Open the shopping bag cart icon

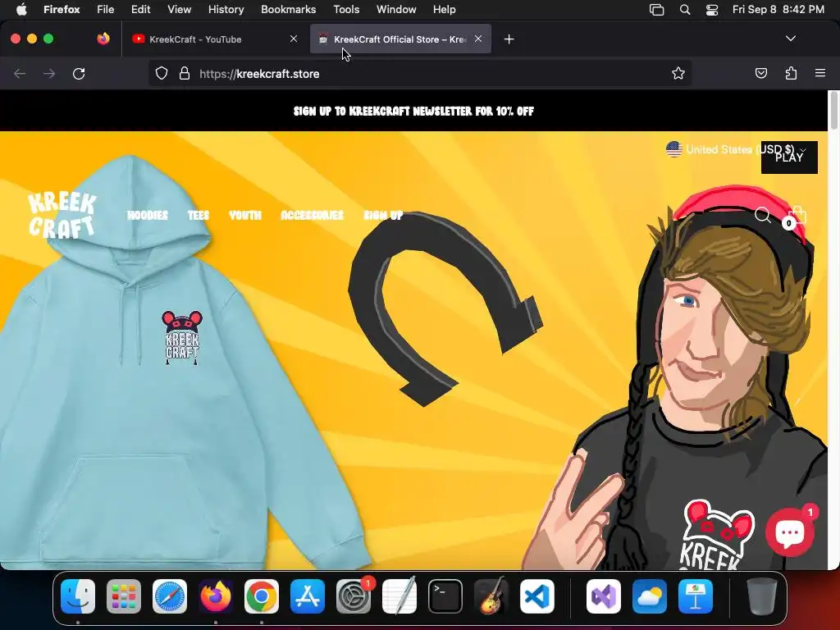796,217
